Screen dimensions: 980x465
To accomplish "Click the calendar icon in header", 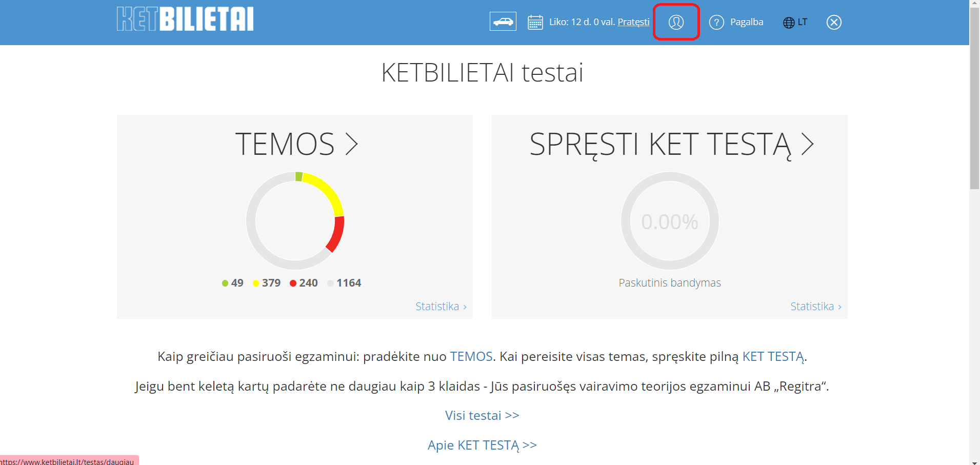I will point(535,22).
